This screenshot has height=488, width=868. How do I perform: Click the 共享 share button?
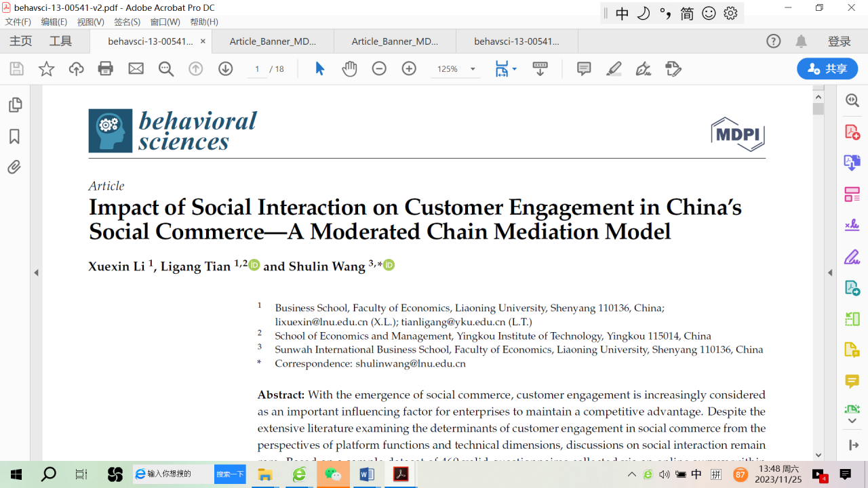pyautogui.click(x=827, y=68)
